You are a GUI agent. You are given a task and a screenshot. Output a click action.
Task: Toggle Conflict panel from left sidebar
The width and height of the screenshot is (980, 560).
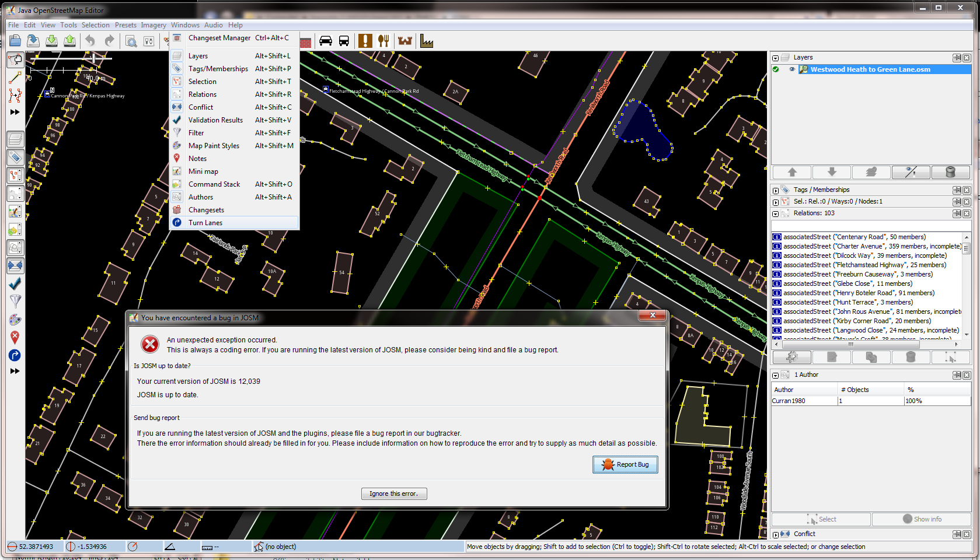(15, 265)
